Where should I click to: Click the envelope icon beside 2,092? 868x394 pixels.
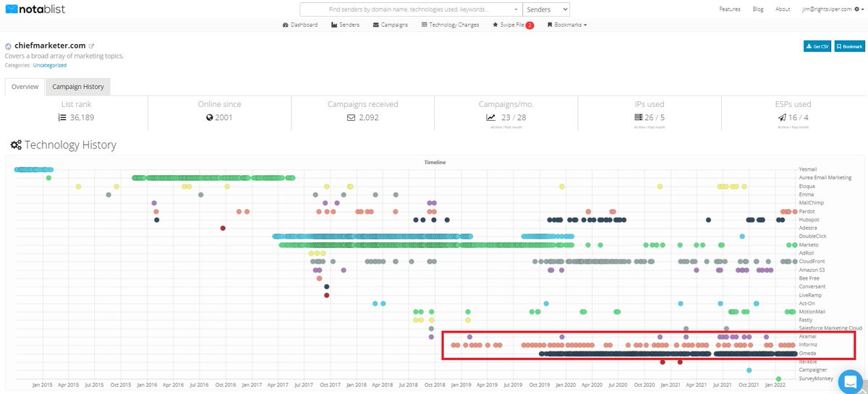351,117
